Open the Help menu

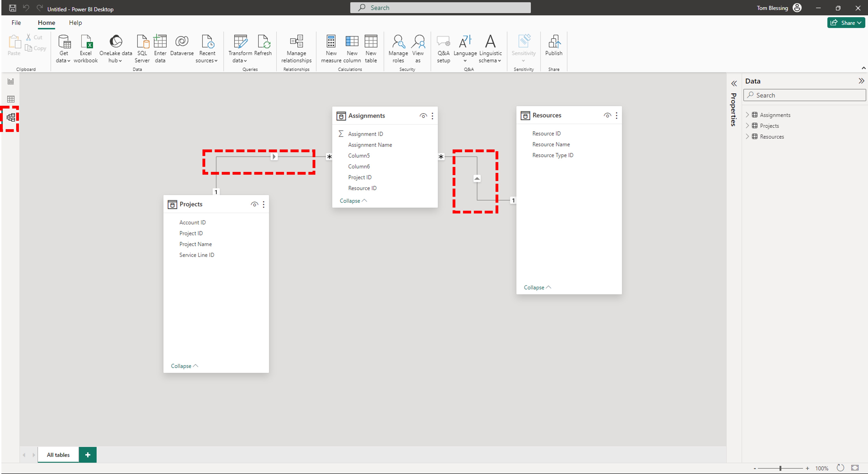point(75,23)
